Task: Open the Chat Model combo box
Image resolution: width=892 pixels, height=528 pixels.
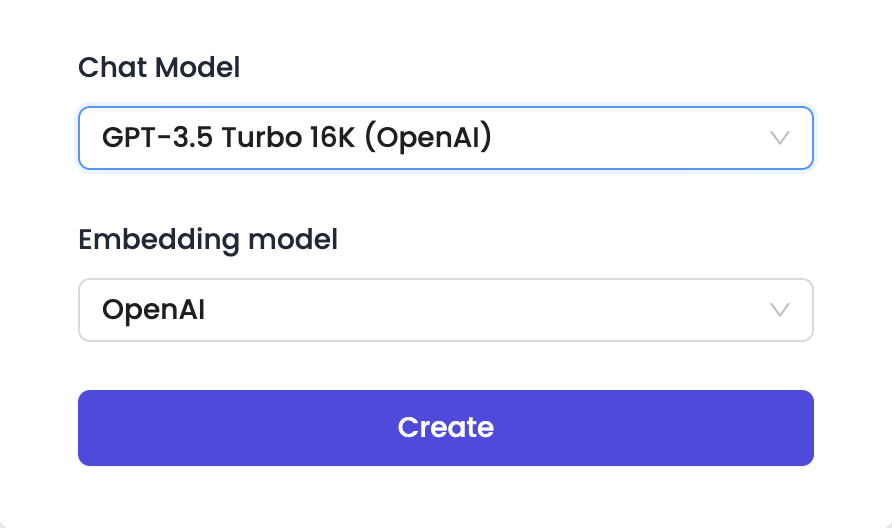Action: (x=445, y=138)
